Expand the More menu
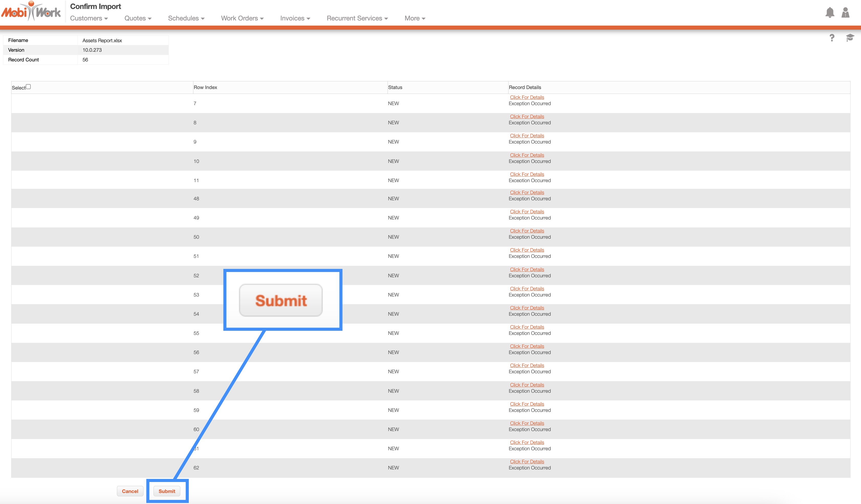This screenshot has height=504, width=861. 414,18
